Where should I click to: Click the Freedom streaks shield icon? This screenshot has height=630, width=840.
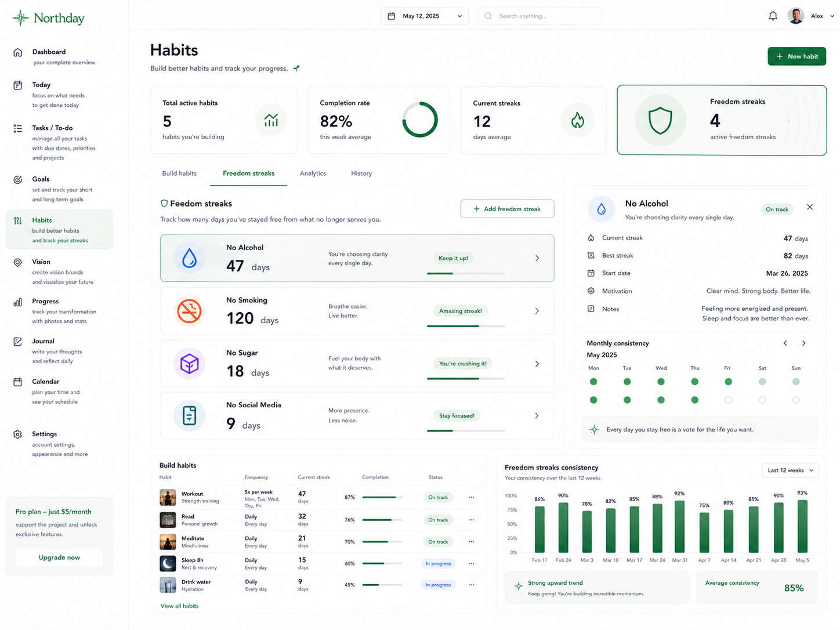(660, 121)
